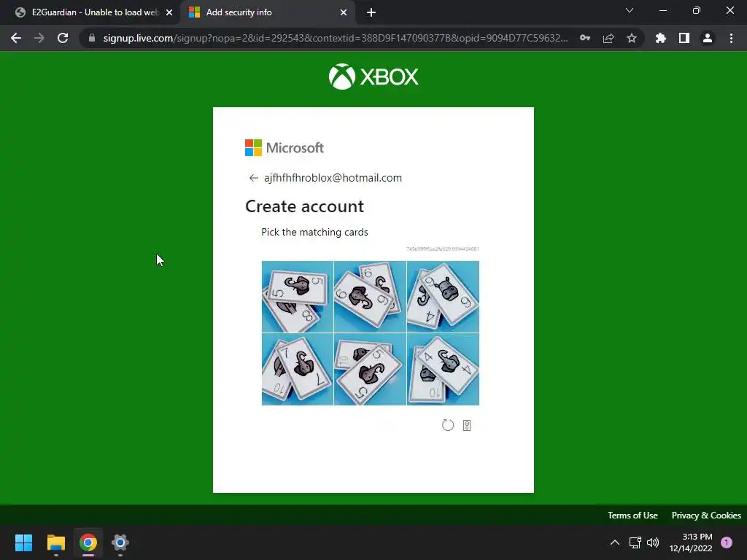The height and width of the screenshot is (560, 747).
Task: Open the volume tray icon
Action: click(x=653, y=542)
